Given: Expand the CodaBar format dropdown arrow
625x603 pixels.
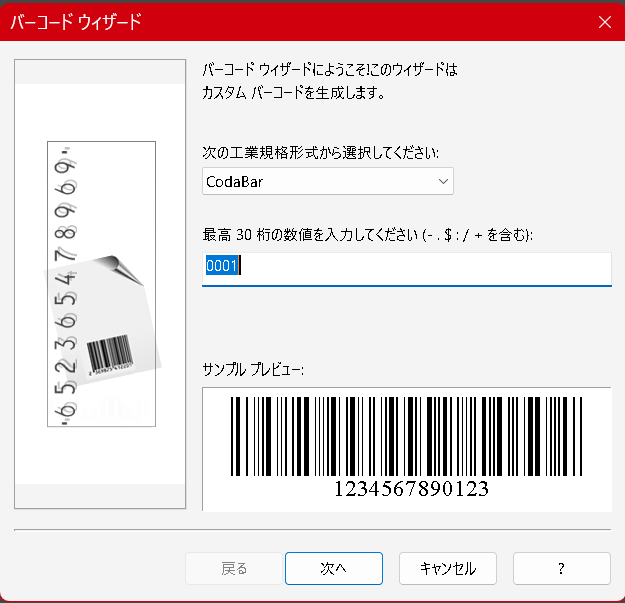Looking at the screenshot, I should pyautogui.click(x=443, y=182).
